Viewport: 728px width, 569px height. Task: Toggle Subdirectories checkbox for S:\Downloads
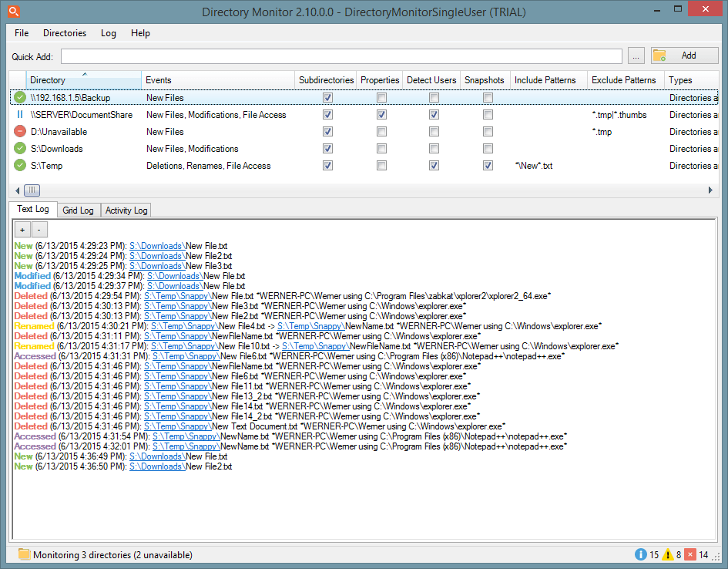tap(328, 149)
